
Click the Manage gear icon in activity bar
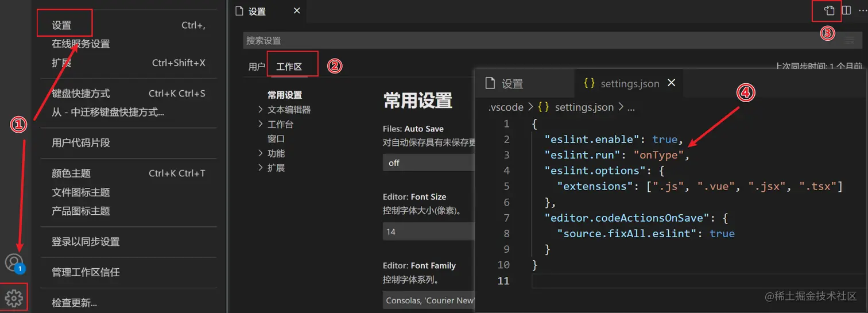(13, 297)
